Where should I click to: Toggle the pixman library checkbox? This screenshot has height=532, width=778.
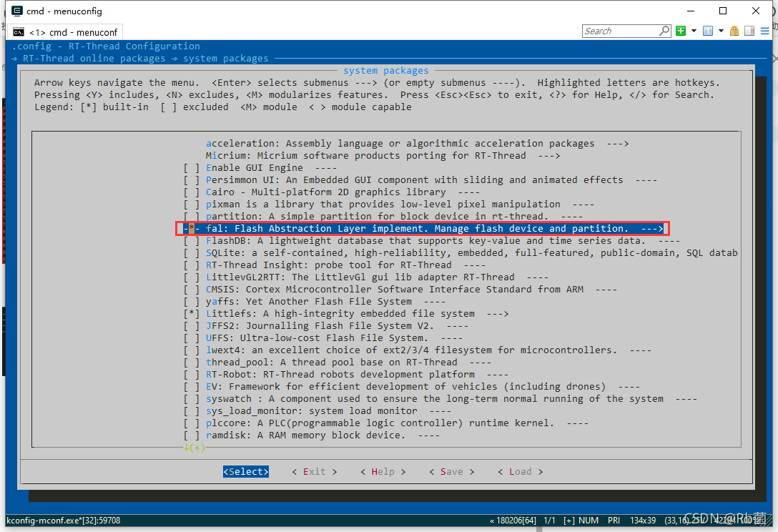click(192, 204)
